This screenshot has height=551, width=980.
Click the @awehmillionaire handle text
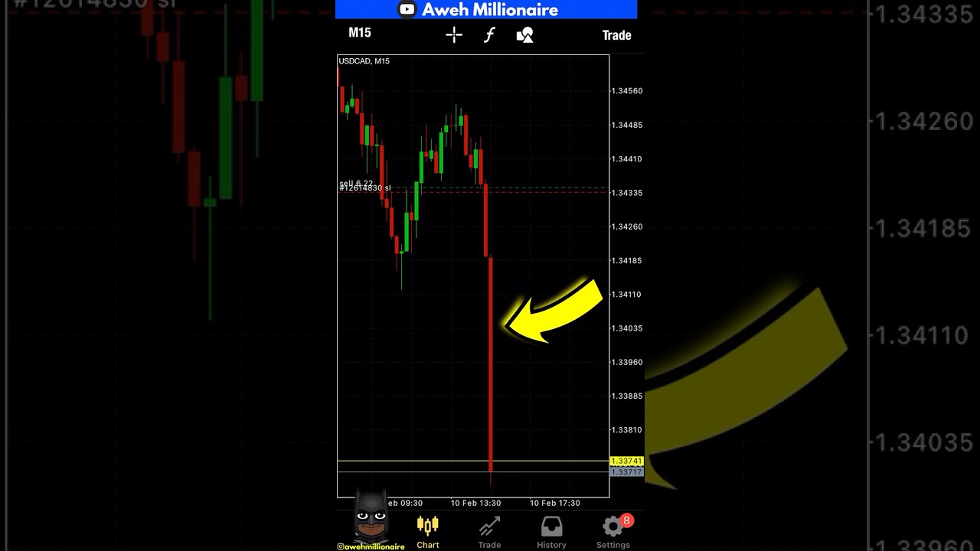coord(371,546)
